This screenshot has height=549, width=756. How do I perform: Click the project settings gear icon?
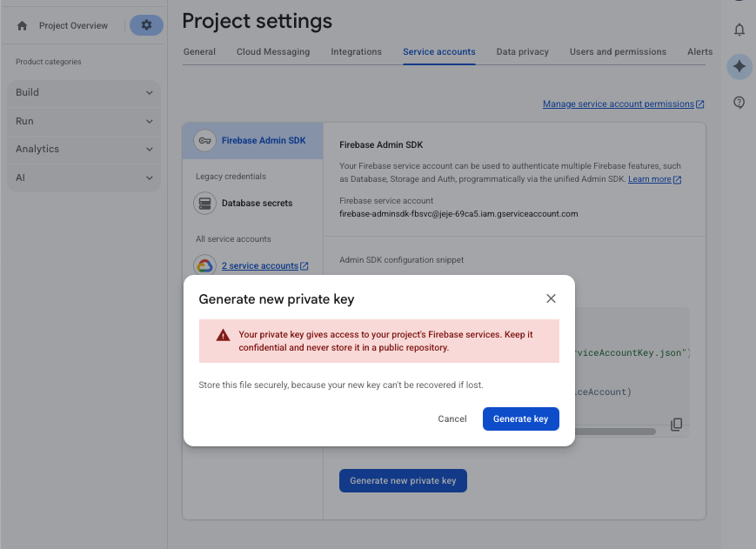pyautogui.click(x=146, y=25)
